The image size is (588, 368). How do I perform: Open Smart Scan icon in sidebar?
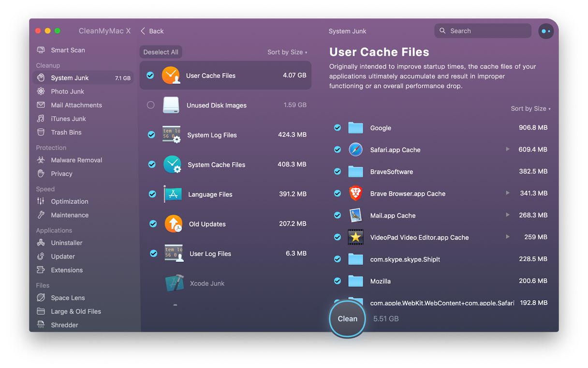41,50
